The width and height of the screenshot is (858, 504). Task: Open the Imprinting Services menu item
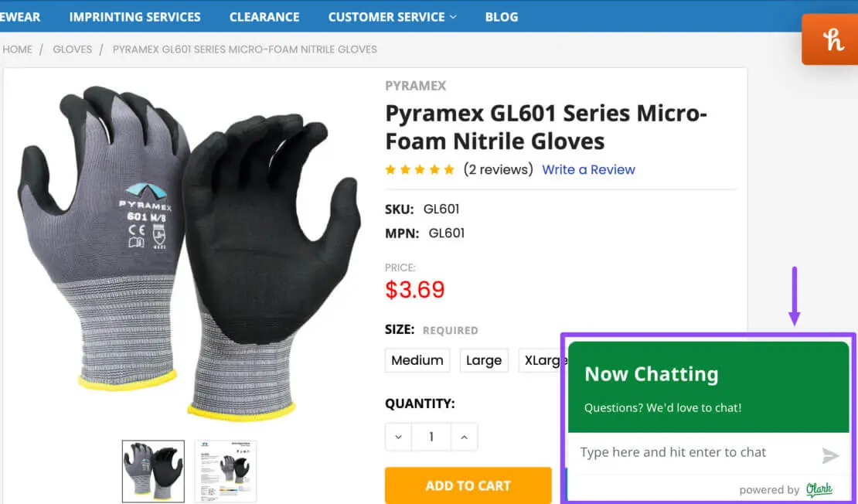click(134, 16)
